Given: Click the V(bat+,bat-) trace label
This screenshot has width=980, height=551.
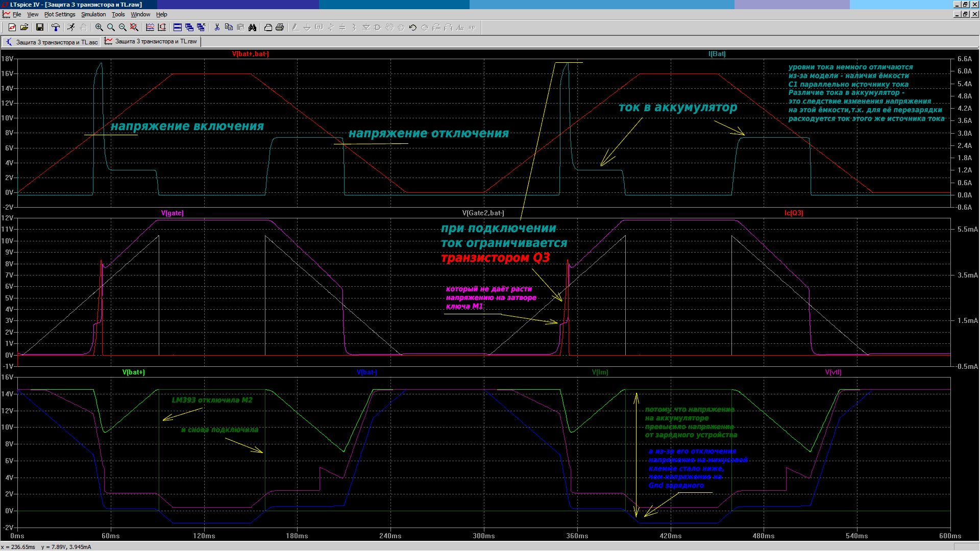Looking at the screenshot, I should tap(250, 54).
